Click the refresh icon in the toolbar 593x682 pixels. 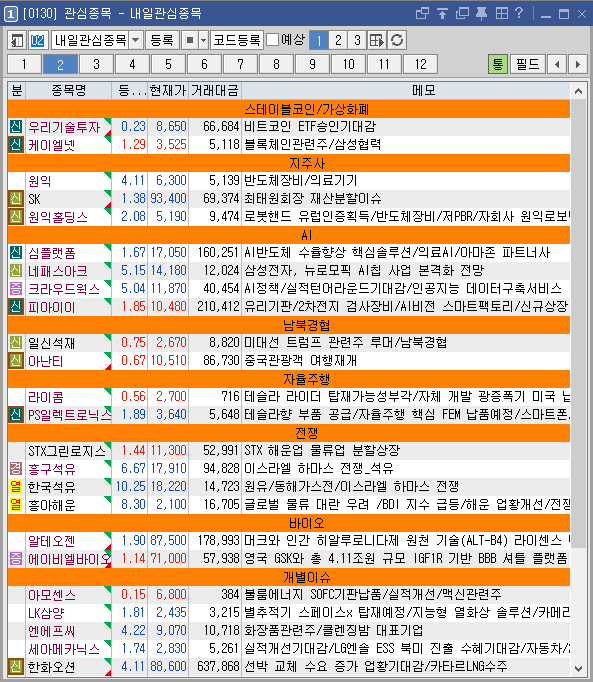coord(397,40)
